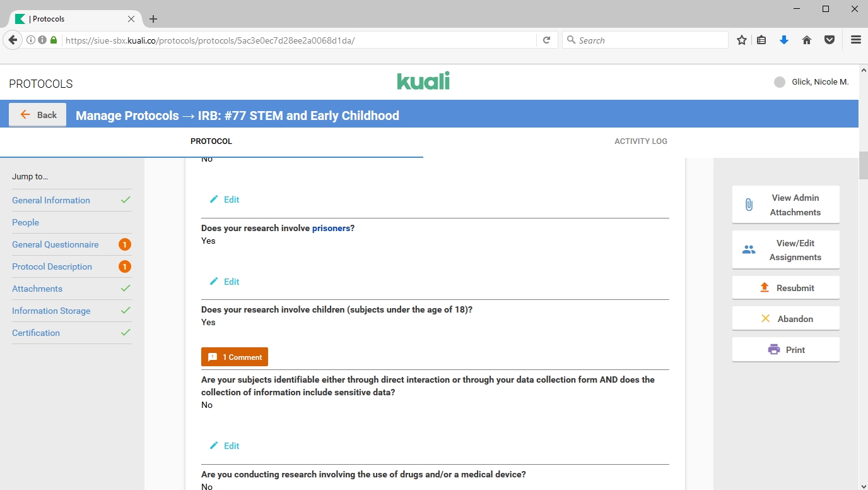Open Firefox downloads arrow icon
This screenshot has width=868, height=490.
pos(784,40)
